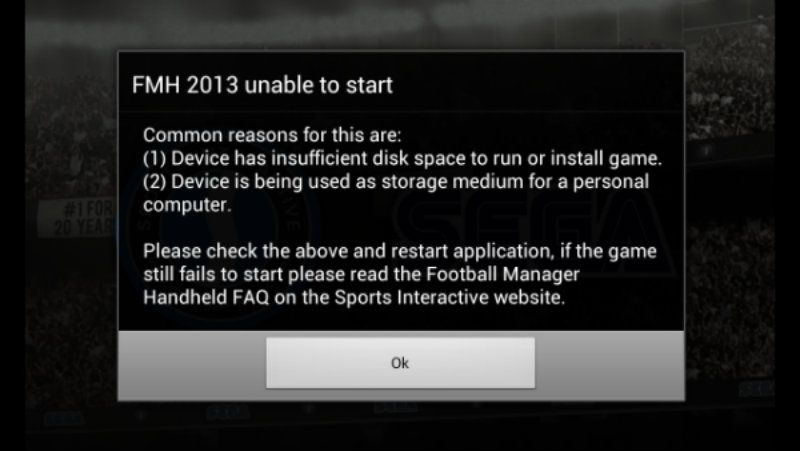Click the "FMH 2013 unable to start" title

(x=262, y=85)
